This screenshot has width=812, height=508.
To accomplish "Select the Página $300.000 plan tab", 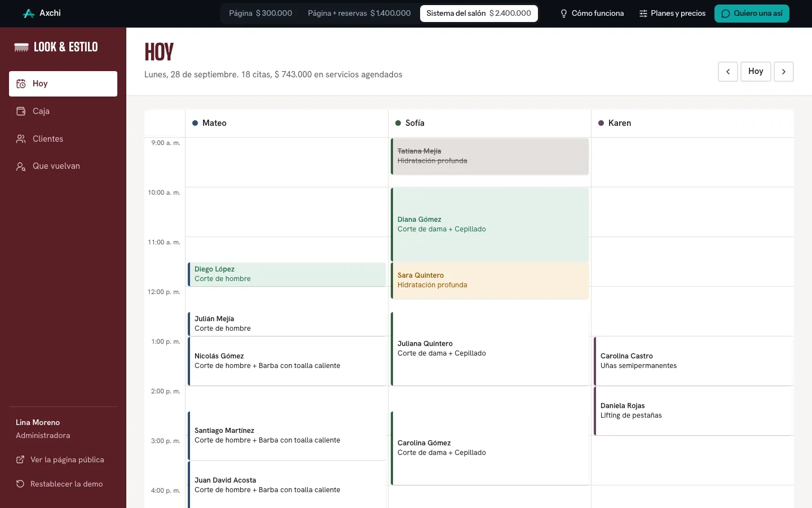I will [x=261, y=14].
